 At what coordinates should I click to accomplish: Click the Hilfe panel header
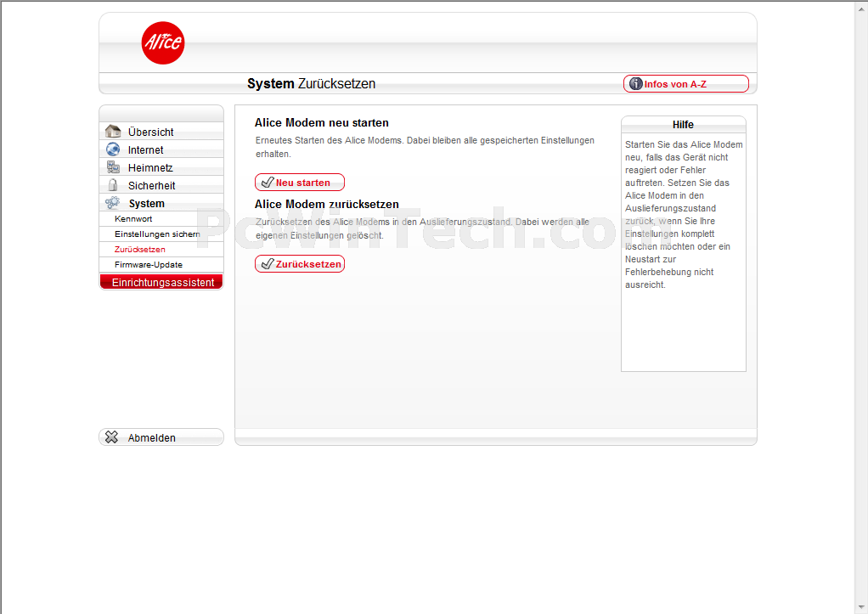(x=683, y=125)
